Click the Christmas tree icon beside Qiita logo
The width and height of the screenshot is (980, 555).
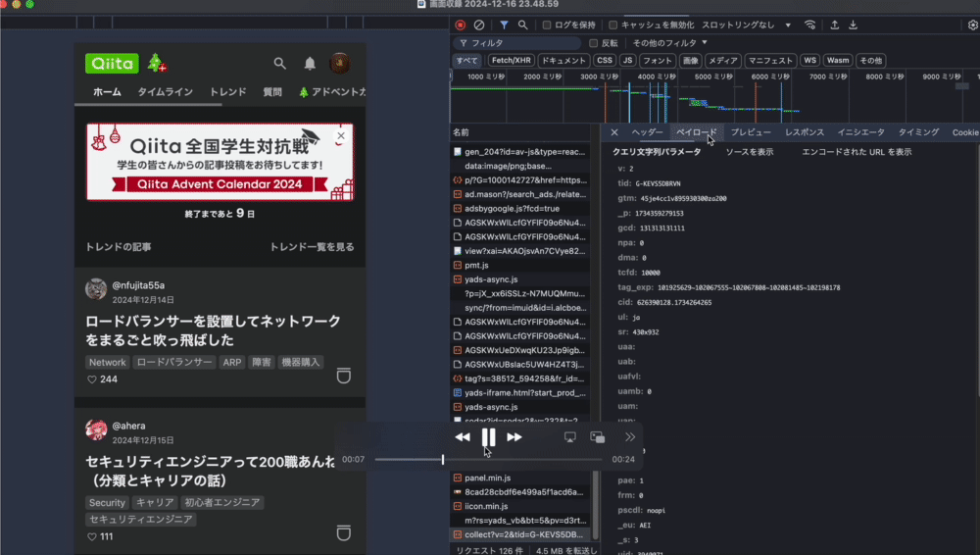click(x=156, y=63)
